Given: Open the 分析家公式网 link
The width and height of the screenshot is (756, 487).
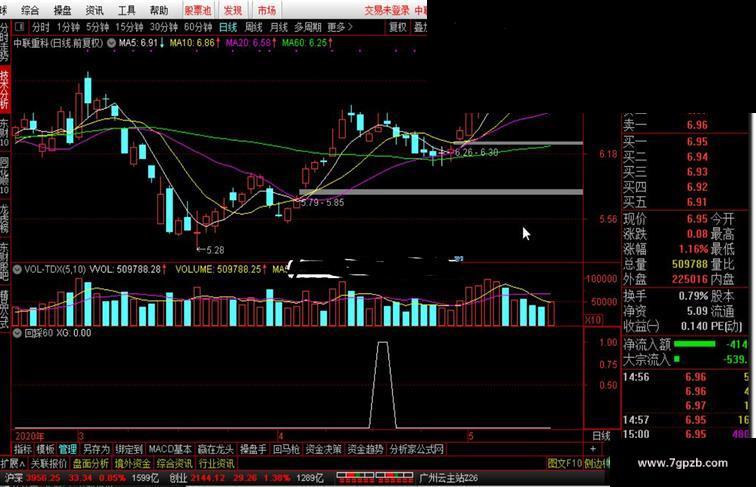Looking at the screenshot, I should tap(417, 449).
